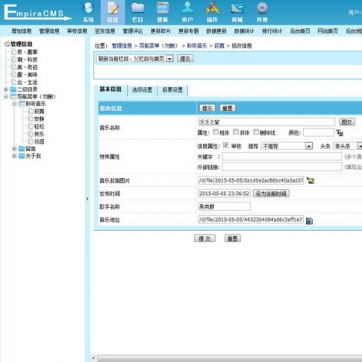Screen dimensions: 362x362
Task: Switch to the 基本信息 tab
Action: tap(111, 89)
